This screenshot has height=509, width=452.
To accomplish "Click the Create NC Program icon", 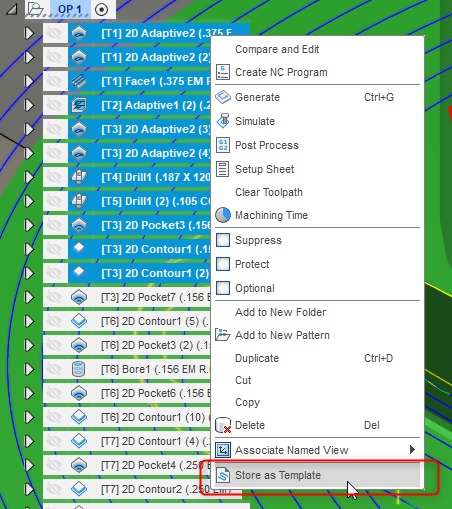I will point(223,72).
